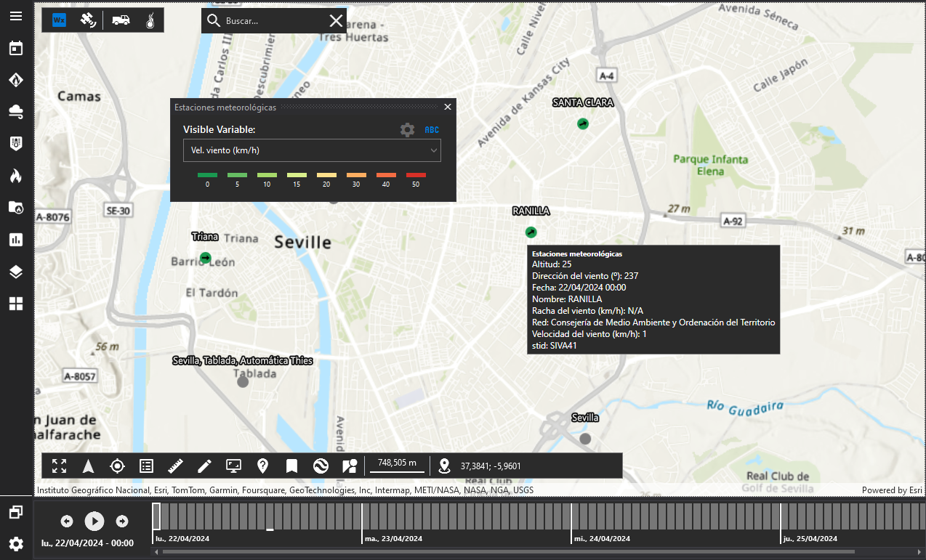This screenshot has width=926, height=560.
Task: Open the bar chart statistics icon
Action: [x=16, y=240]
